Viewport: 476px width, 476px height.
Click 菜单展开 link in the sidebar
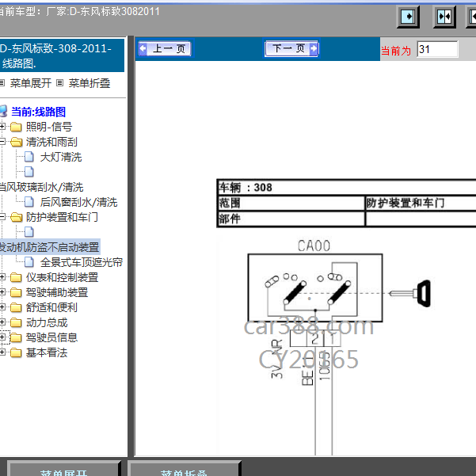30,83
